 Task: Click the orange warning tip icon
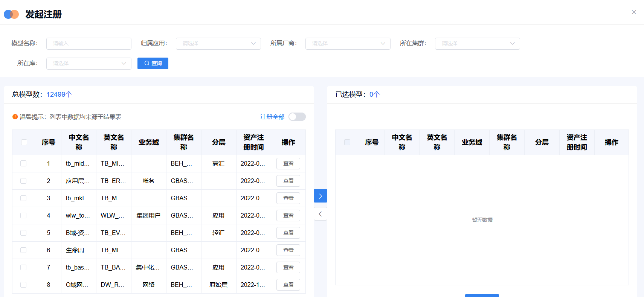pyautogui.click(x=15, y=117)
